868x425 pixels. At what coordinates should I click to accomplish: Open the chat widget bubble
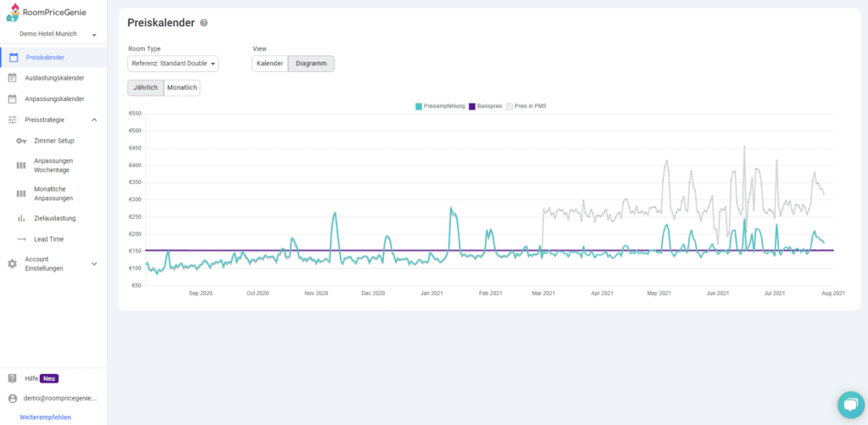(x=848, y=405)
